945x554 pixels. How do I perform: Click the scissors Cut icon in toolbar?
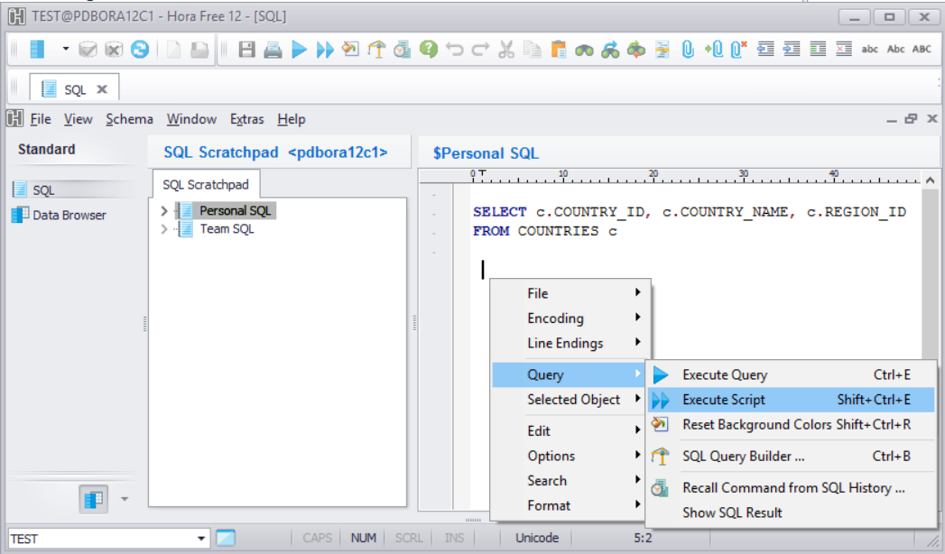point(506,49)
